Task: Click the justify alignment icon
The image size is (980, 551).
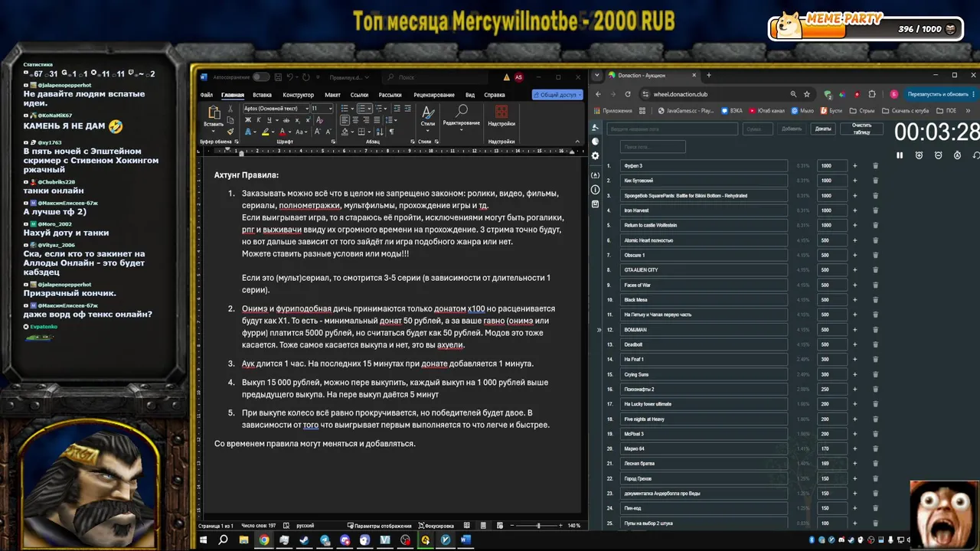Action: click(377, 120)
